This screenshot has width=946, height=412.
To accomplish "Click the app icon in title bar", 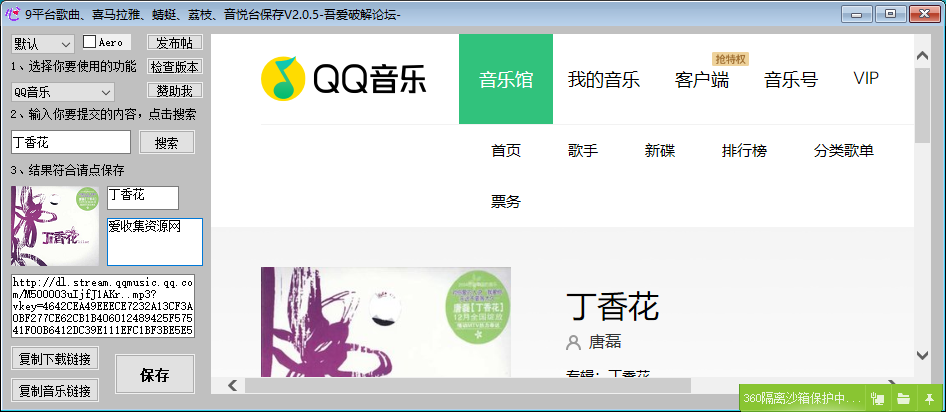I will click(x=12, y=13).
